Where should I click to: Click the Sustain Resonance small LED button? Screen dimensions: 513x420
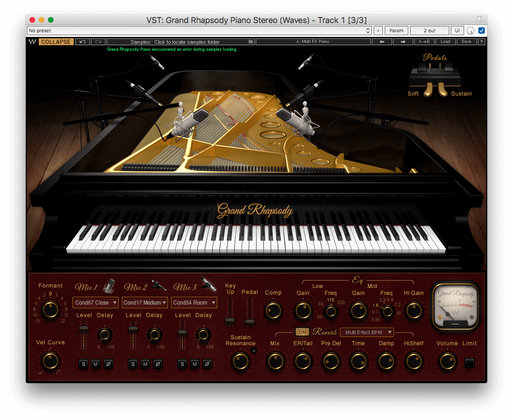(254, 351)
